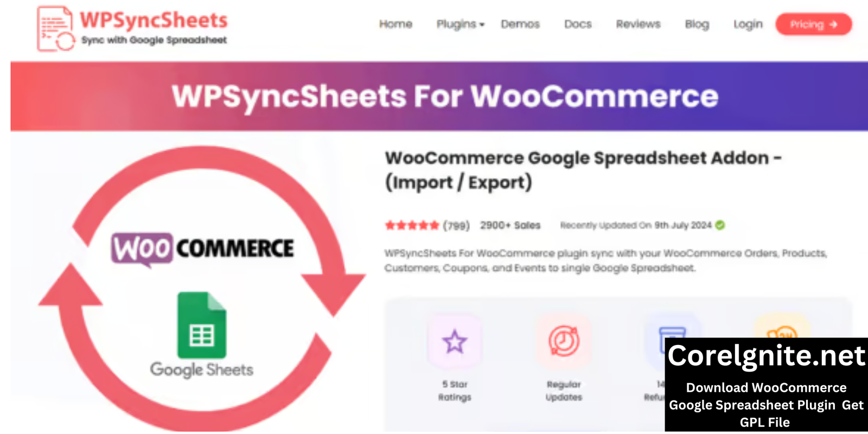
Task: Open the Demos nav item
Action: coord(520,24)
